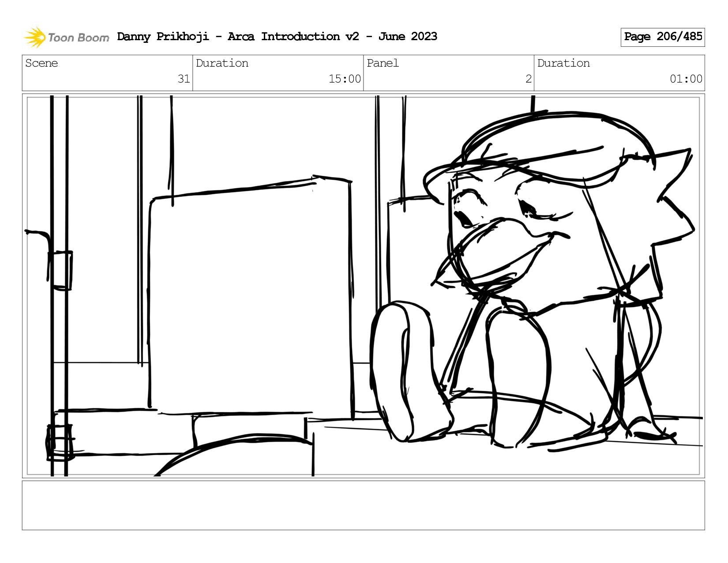Click the Toon Boom logo
Image resolution: width=728 pixels, height=563 pixels.
[66, 37]
